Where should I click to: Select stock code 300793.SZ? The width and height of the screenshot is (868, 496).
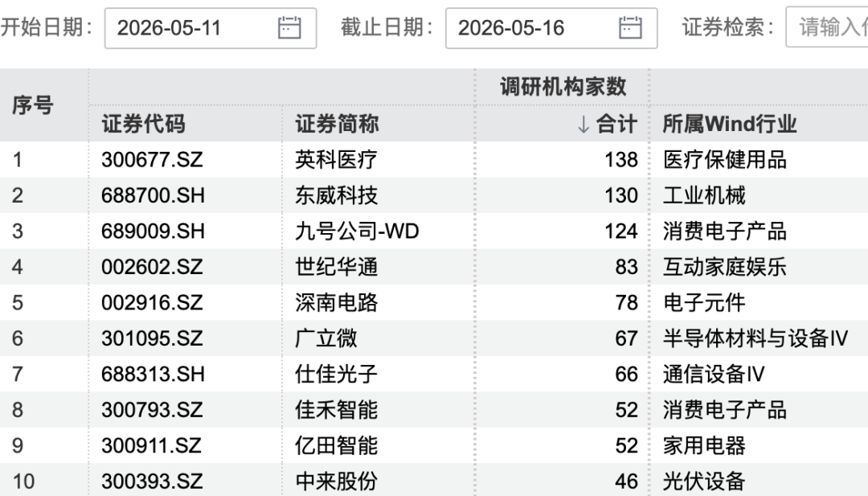coord(152,410)
